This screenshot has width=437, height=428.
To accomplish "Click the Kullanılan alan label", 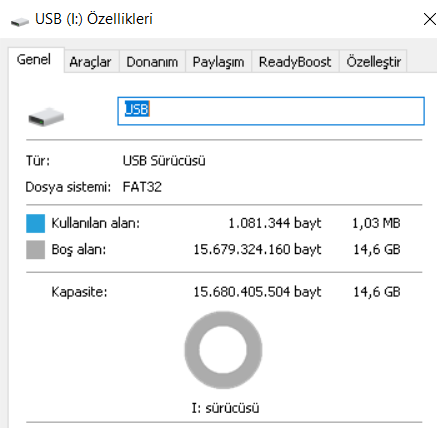I will [x=96, y=223].
